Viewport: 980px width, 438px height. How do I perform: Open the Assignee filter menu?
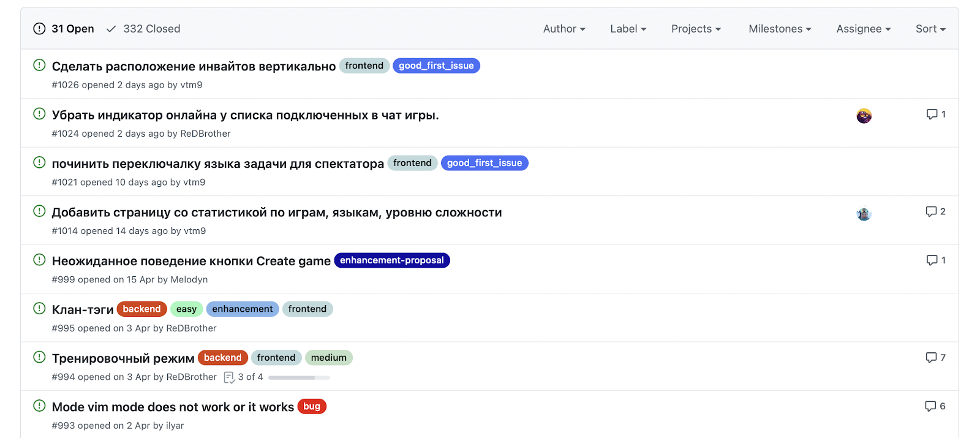click(x=863, y=29)
